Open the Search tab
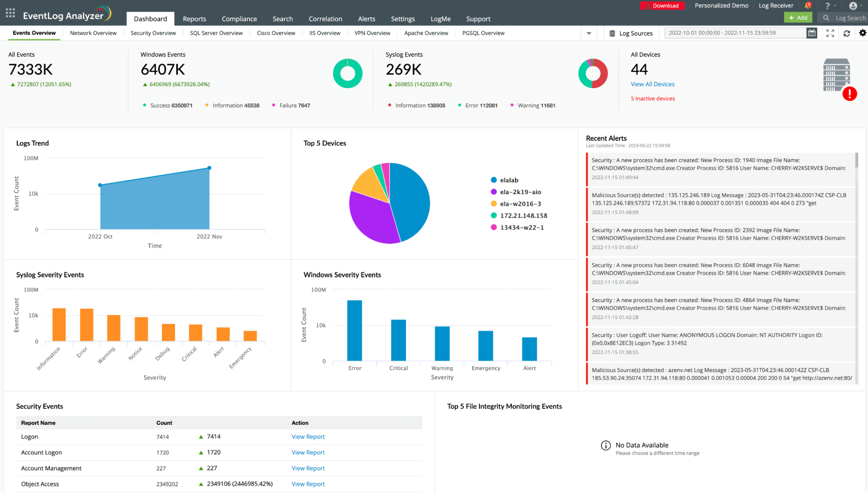 tap(283, 19)
